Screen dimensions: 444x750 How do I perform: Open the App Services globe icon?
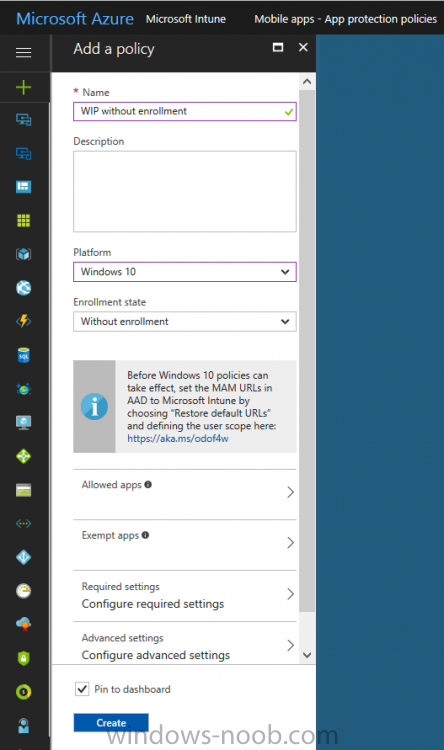pos(23,288)
